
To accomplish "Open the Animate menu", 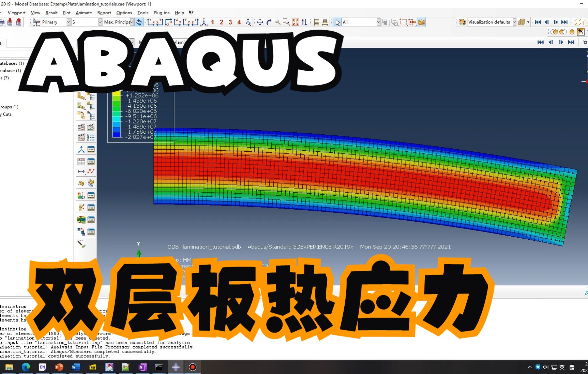I will tap(84, 13).
